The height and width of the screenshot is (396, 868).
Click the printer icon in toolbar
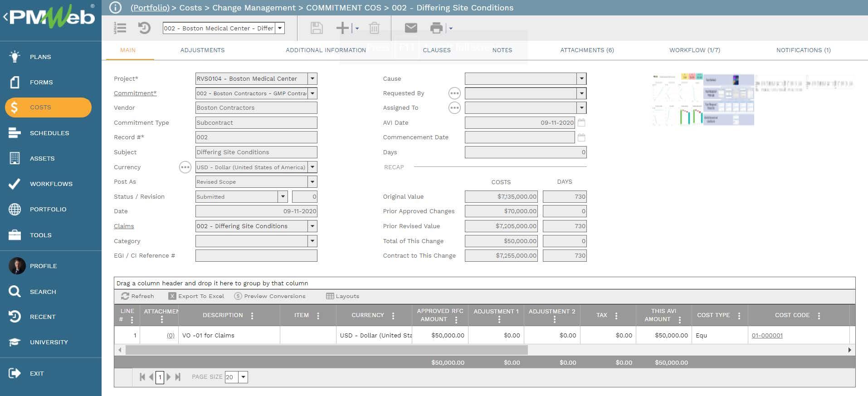436,28
